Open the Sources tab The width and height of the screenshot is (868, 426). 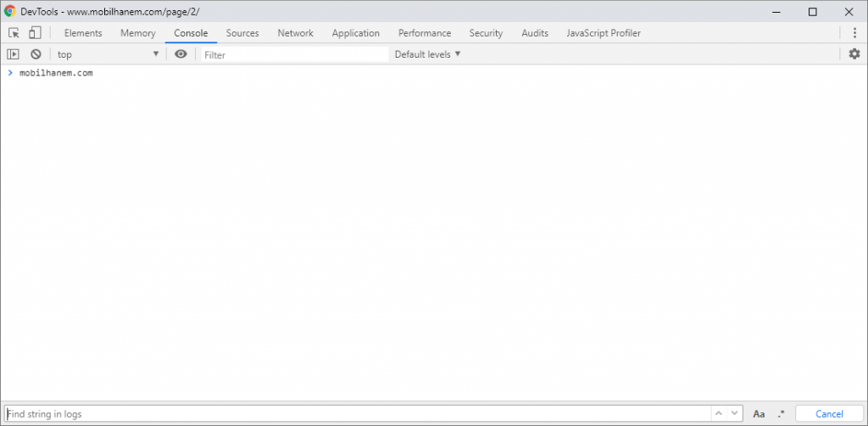point(242,33)
